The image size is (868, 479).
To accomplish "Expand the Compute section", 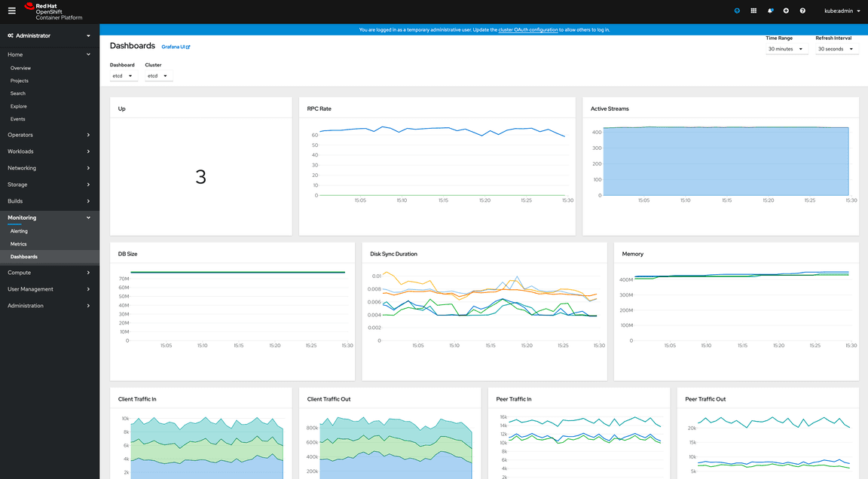I will coord(49,273).
